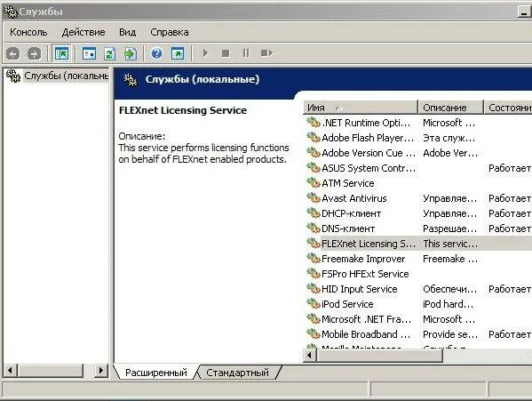Click the Refresh toolbar icon
532x401 pixels.
(x=109, y=53)
